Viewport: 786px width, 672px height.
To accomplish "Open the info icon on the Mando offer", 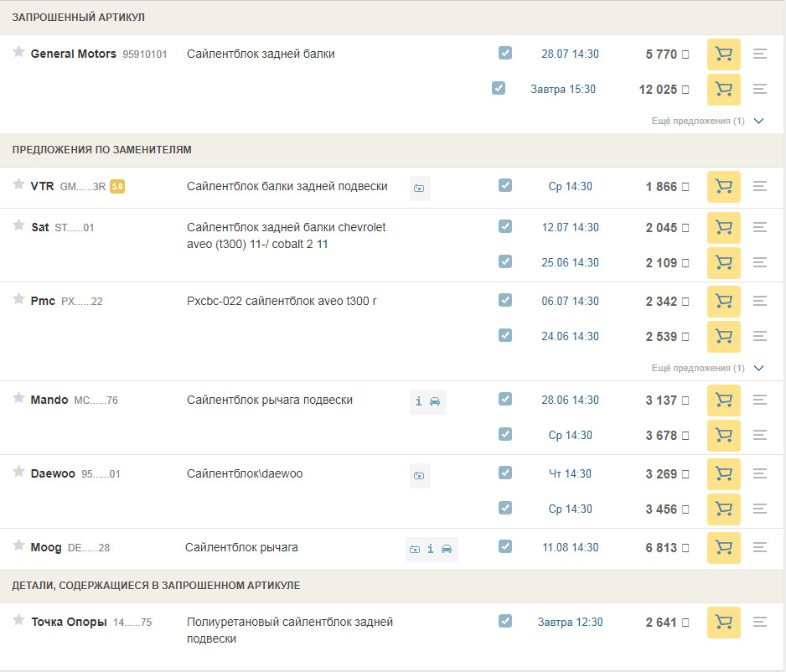I will (x=418, y=401).
